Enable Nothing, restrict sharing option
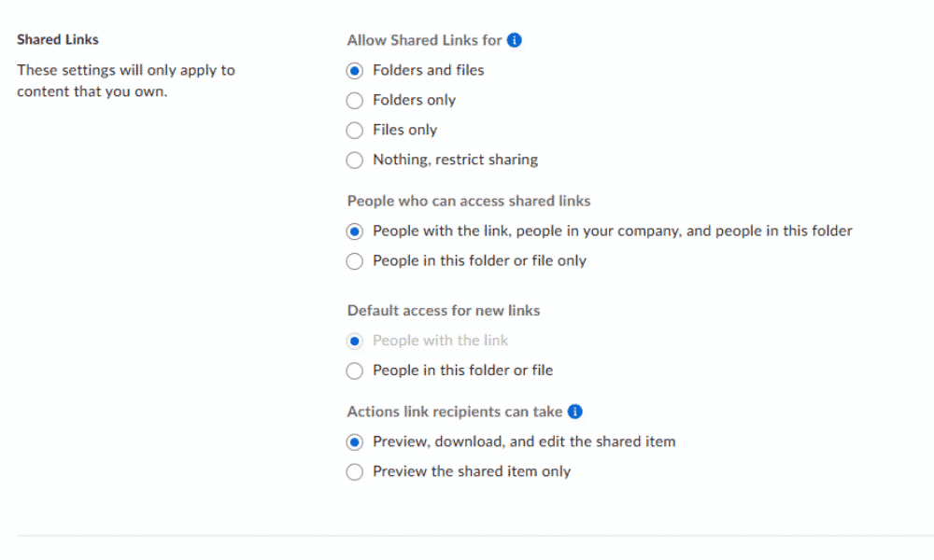 [x=355, y=160]
